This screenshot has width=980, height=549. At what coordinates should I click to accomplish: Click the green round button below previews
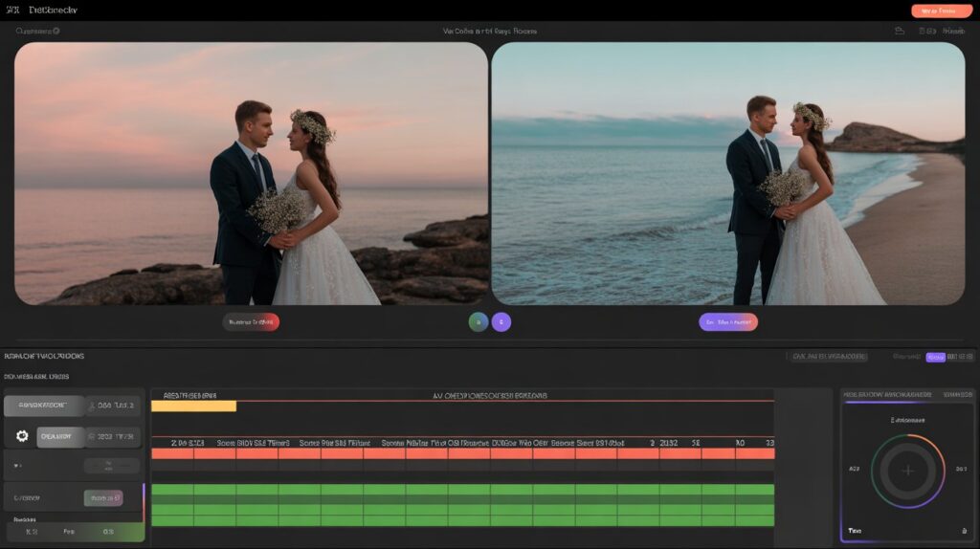pyautogui.click(x=479, y=322)
